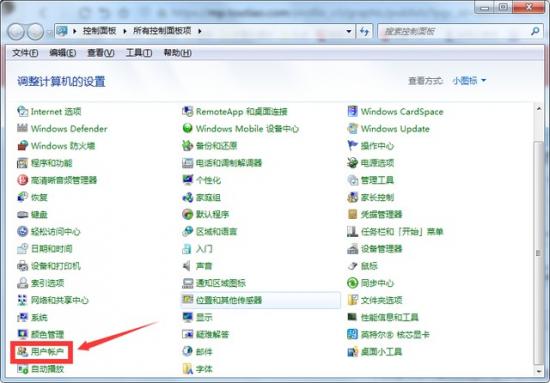Open the 疑难解答 link

click(212, 335)
